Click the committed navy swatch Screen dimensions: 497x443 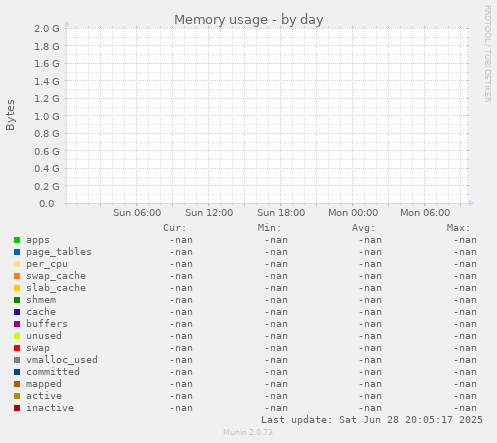coord(17,372)
